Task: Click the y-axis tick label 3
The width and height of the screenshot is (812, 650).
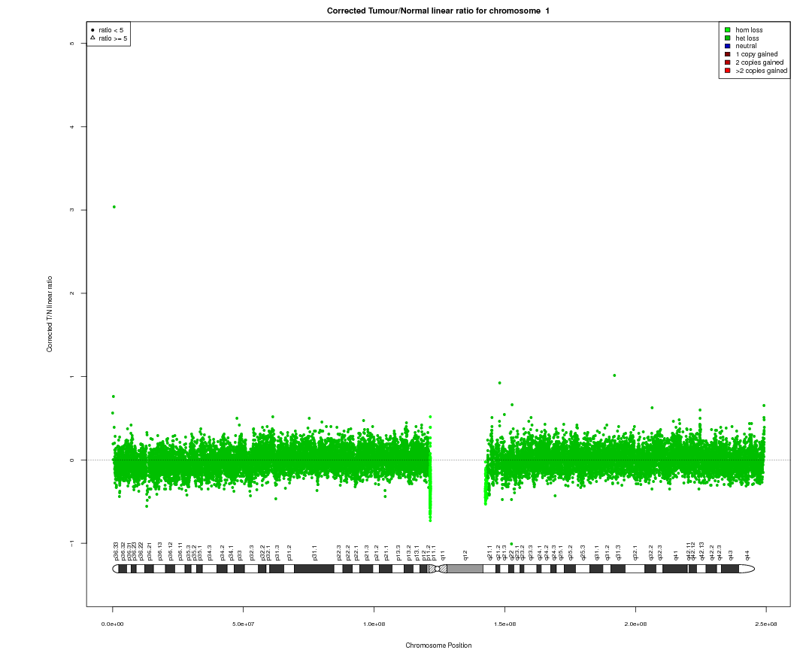Action: click(x=71, y=210)
